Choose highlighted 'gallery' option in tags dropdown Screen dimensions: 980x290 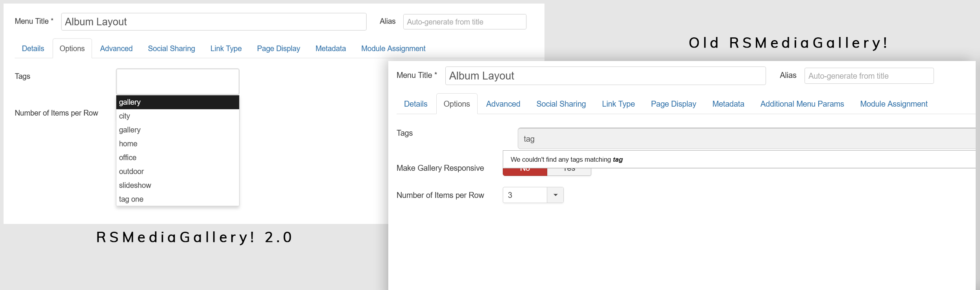tap(177, 102)
